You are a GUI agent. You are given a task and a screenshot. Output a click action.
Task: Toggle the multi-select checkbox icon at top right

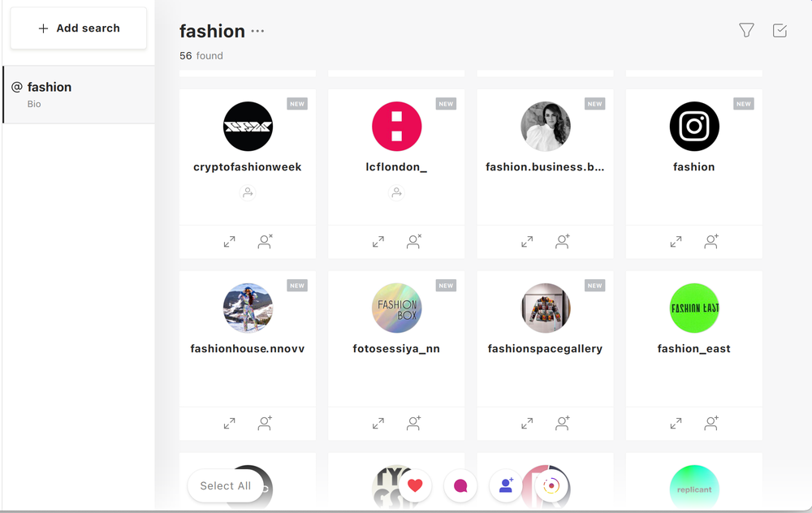[780, 30]
